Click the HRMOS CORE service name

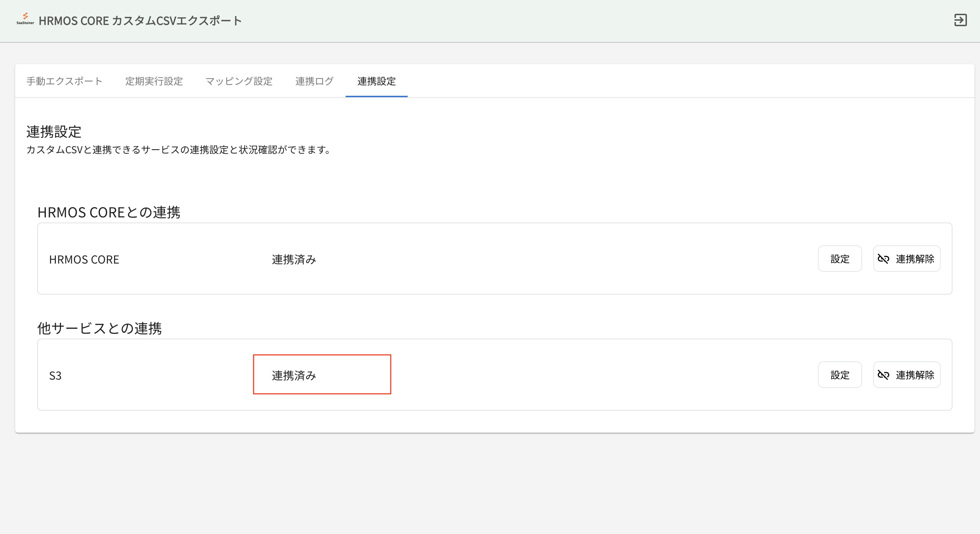click(84, 259)
